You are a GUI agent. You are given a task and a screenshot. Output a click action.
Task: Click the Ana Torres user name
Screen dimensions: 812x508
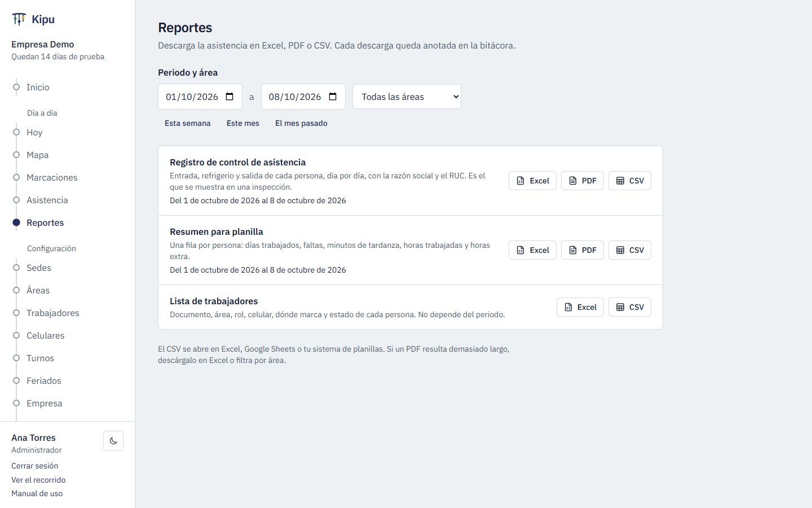[33, 437]
